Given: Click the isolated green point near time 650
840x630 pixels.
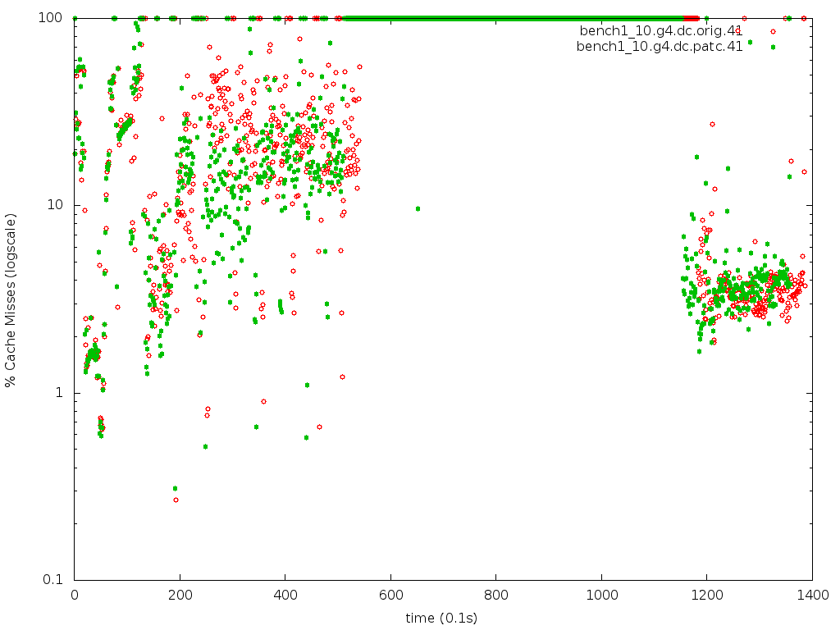Looking at the screenshot, I should point(418,208).
